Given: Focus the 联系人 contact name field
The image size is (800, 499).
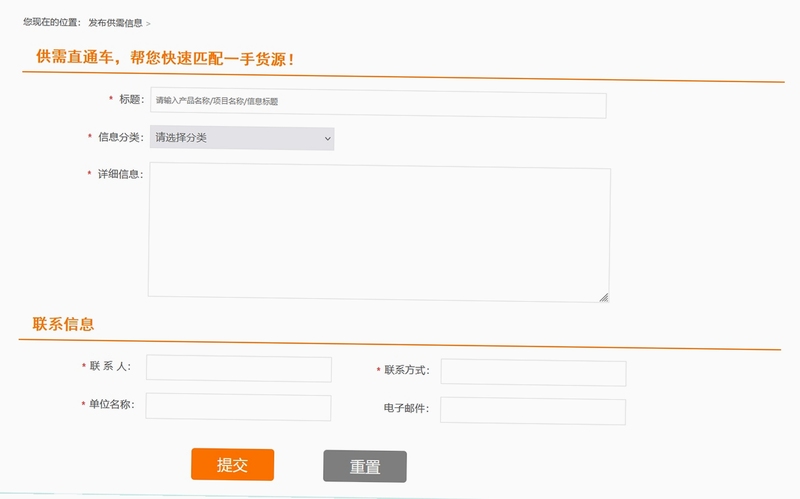Looking at the screenshot, I should pos(239,368).
